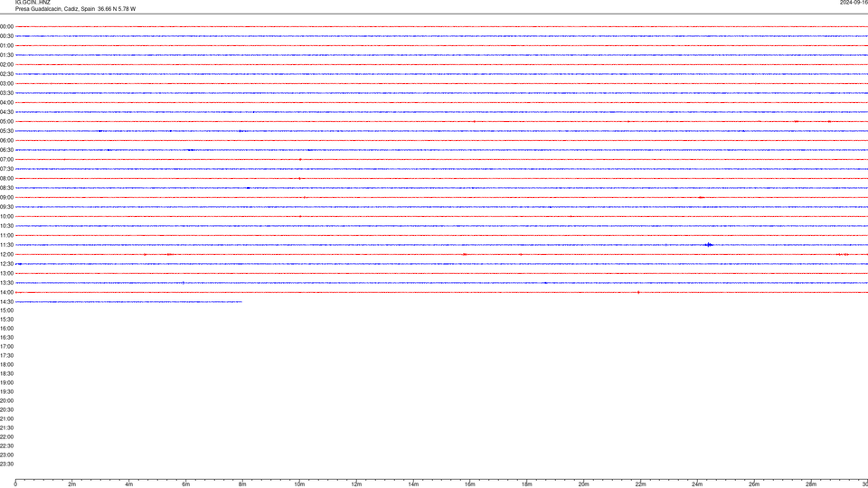Viewport: 868px width, 488px height.
Task: Click the 2m tick on the time axis
Action: coord(72,484)
